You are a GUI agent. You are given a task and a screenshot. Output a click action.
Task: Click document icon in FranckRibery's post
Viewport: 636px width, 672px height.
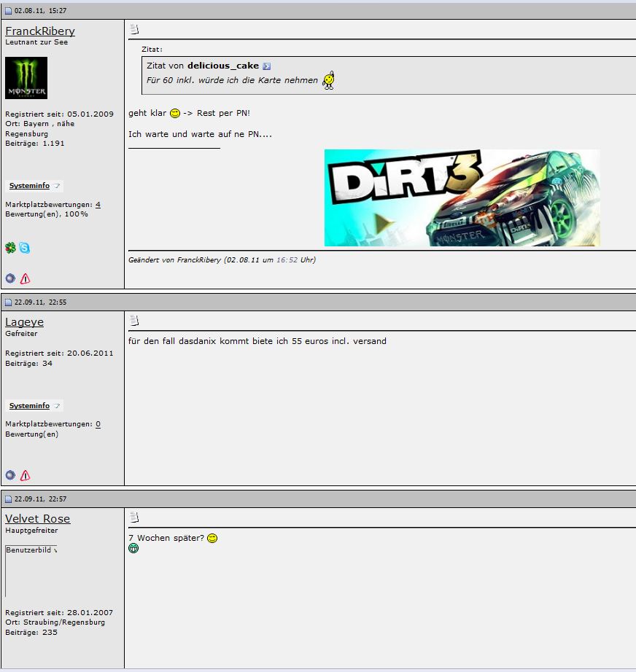pos(135,29)
